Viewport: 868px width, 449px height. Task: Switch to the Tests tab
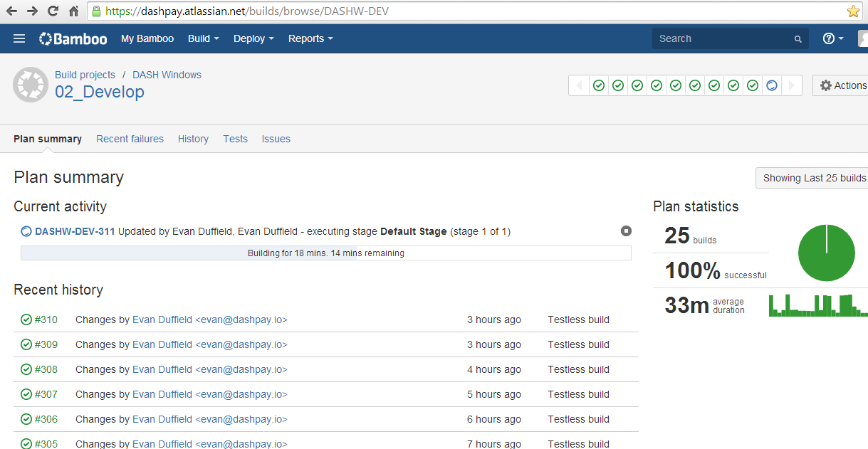tap(235, 139)
